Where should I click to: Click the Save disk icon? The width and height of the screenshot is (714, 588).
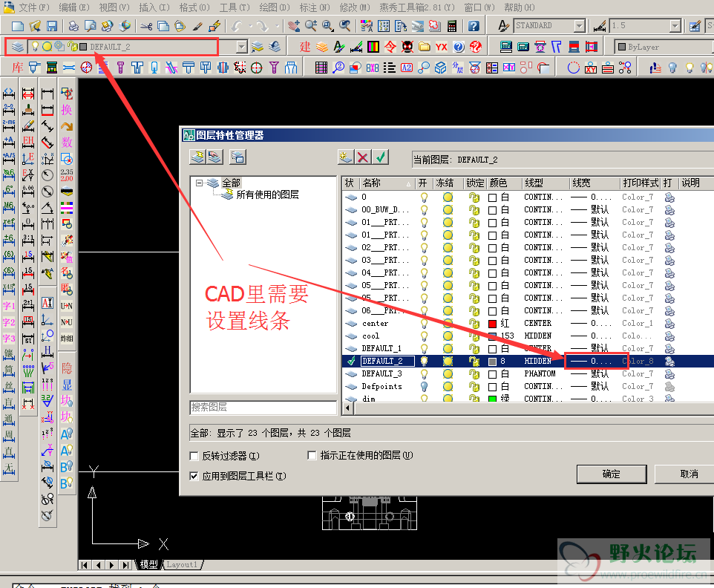51,26
